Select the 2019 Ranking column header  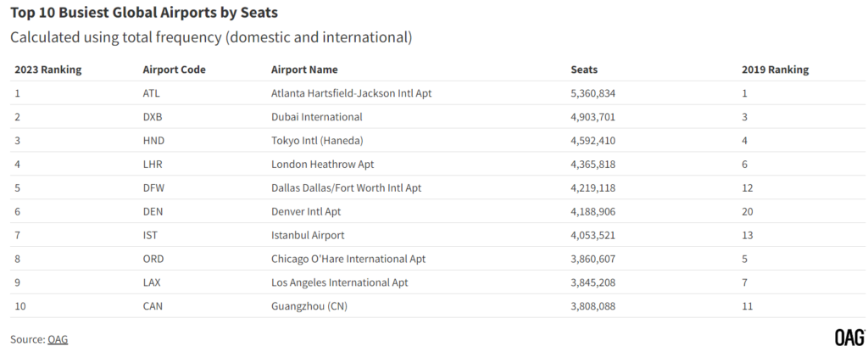coord(775,70)
